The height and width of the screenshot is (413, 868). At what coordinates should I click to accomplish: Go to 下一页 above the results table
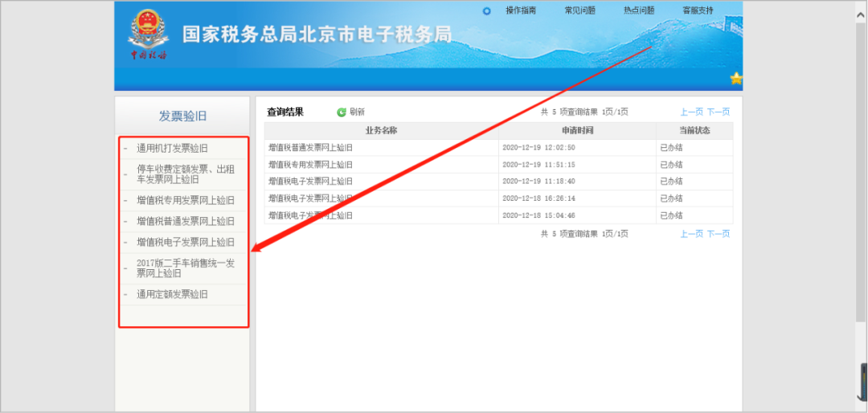pos(718,112)
